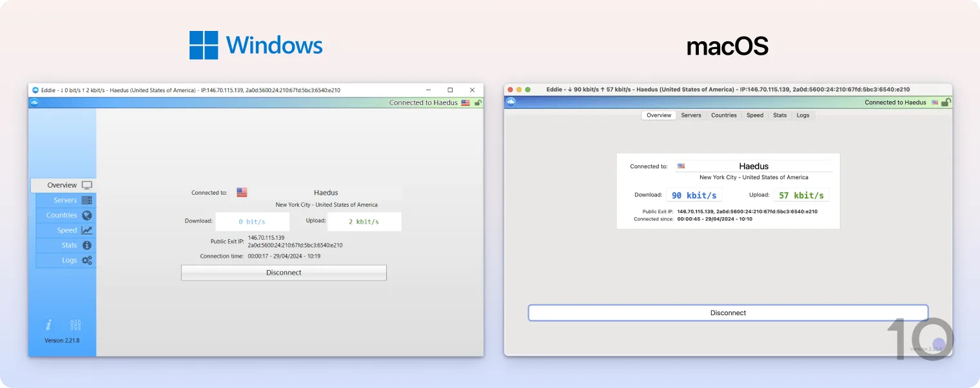Screen dimensions: 980x388
Task: Select the Overview tab in the macOS window
Action: [659, 115]
